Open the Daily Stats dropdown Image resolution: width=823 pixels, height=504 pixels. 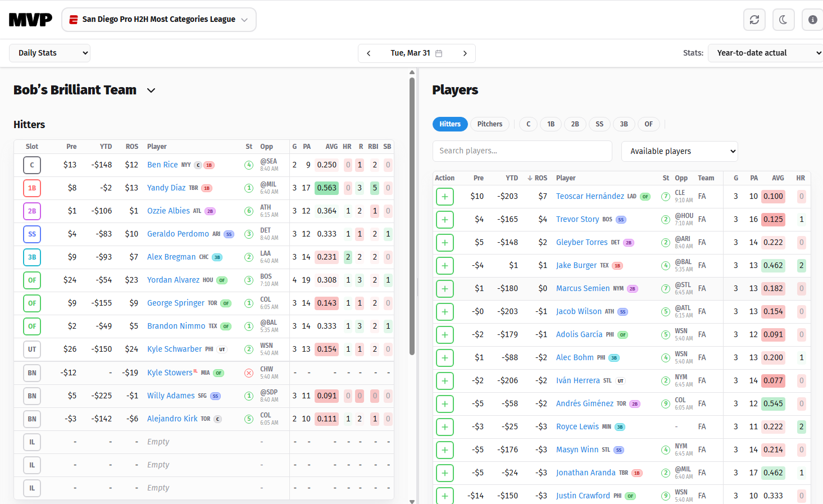click(x=49, y=53)
